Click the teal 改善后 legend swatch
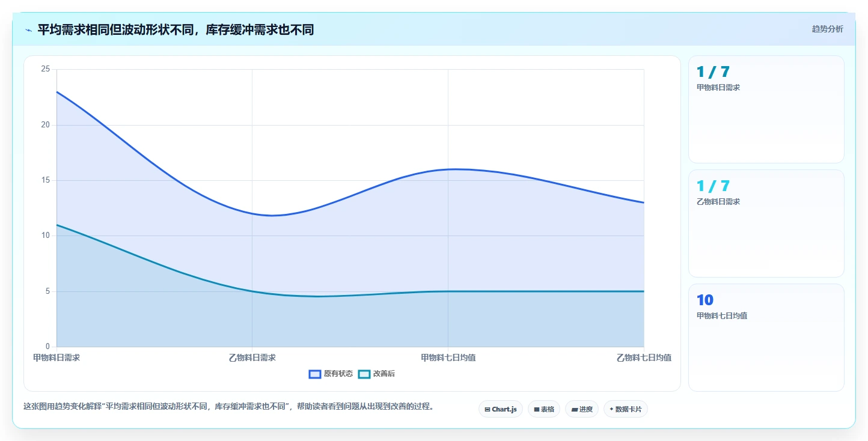 (364, 374)
